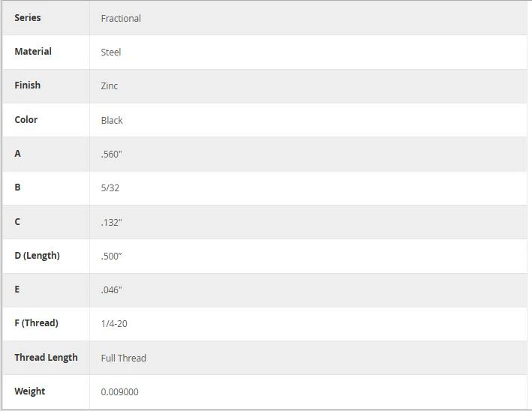Select the Fractional series value
This screenshot has width=532, height=411.
(121, 18)
